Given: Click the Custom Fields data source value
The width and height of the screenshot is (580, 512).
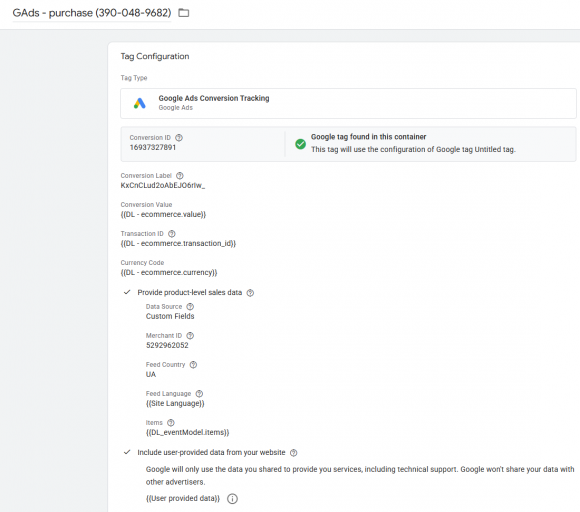Looking at the screenshot, I should (170, 316).
